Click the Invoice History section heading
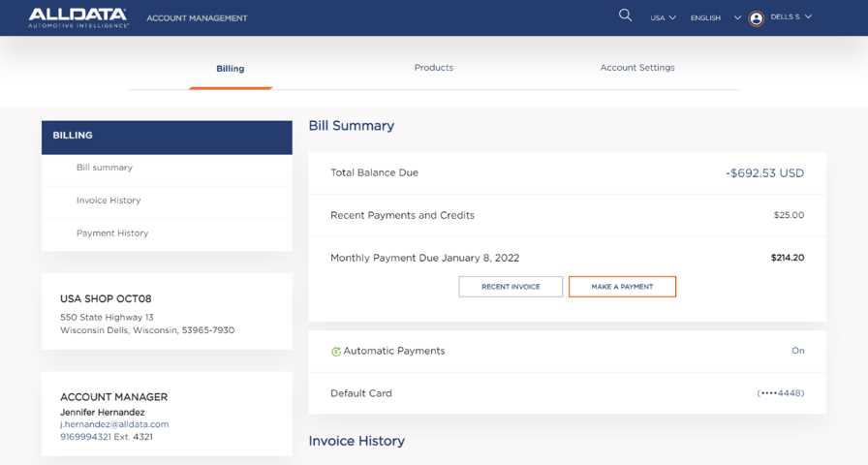Screen dimensions: 868x465 pos(356,441)
